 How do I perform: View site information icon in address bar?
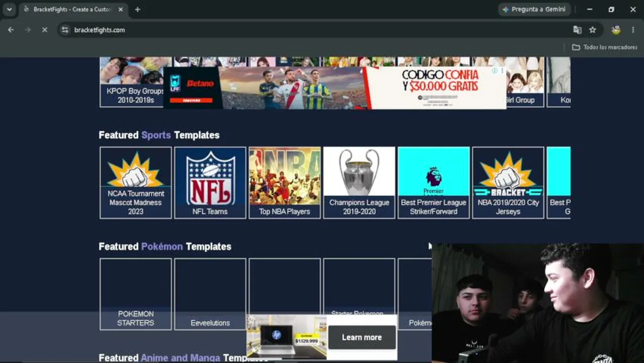pos(65,30)
